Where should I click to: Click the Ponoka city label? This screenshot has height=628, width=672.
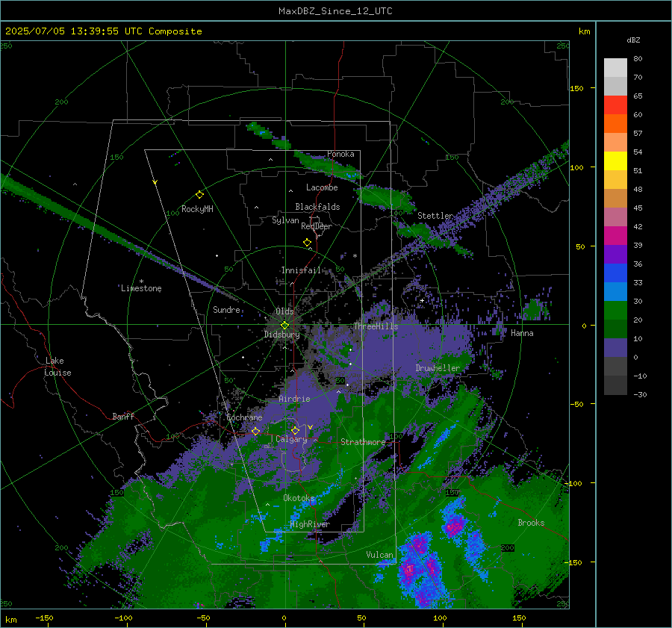coord(340,154)
